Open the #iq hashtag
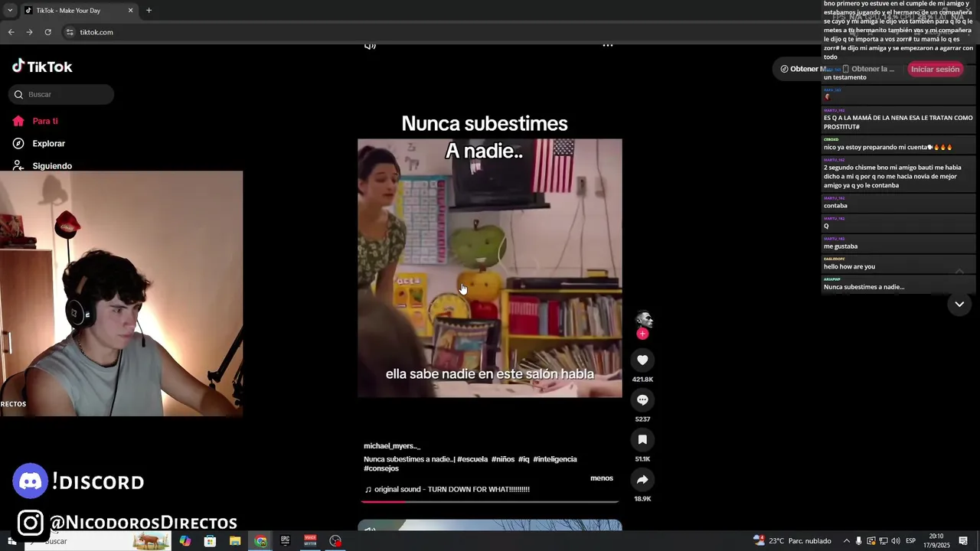Screen dimensions: 980x551 pos(524,459)
